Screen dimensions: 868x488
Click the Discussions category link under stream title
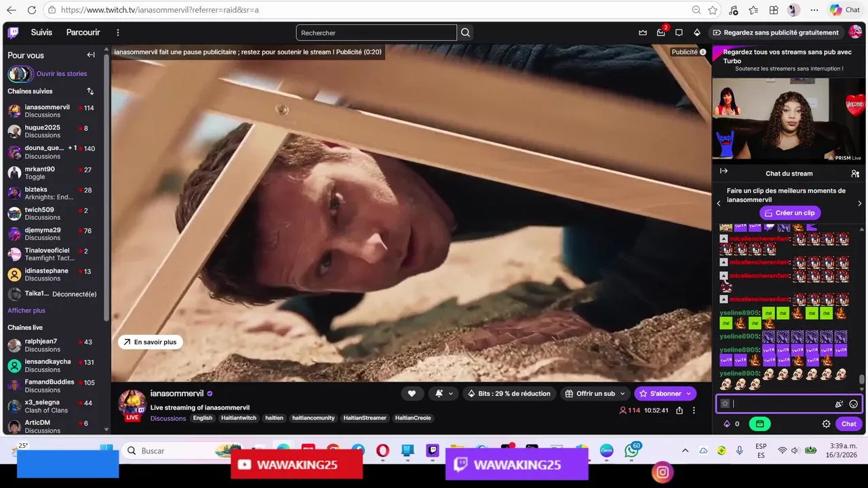(168, 418)
